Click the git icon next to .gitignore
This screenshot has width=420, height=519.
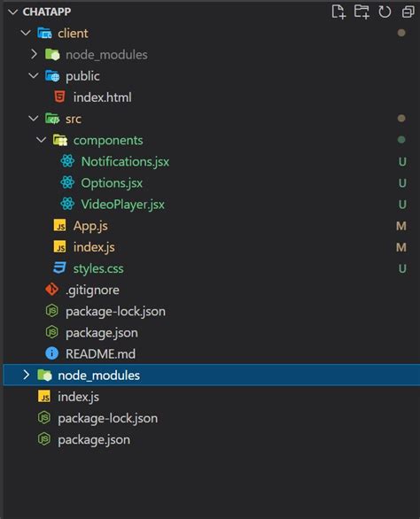[x=52, y=290]
